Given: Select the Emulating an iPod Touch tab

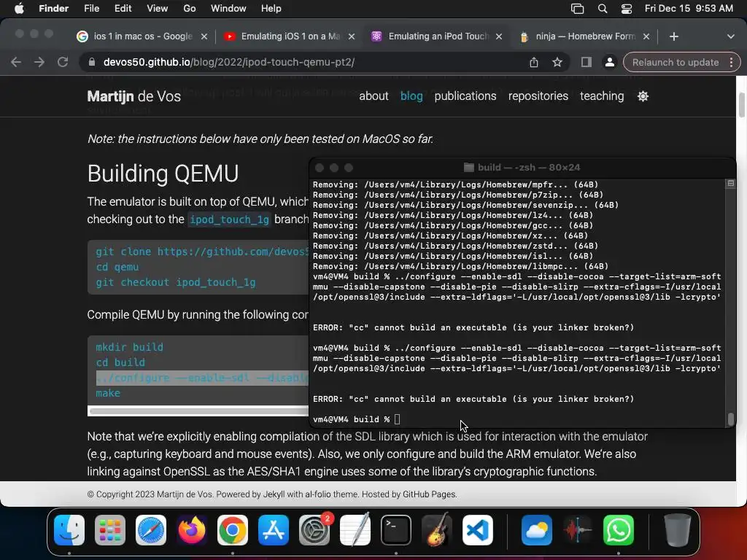Looking at the screenshot, I should pyautogui.click(x=437, y=36).
